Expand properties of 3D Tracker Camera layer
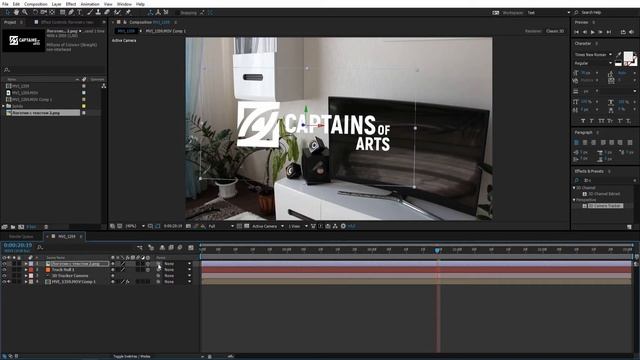This screenshot has width=640, height=360. pyautogui.click(x=26, y=276)
